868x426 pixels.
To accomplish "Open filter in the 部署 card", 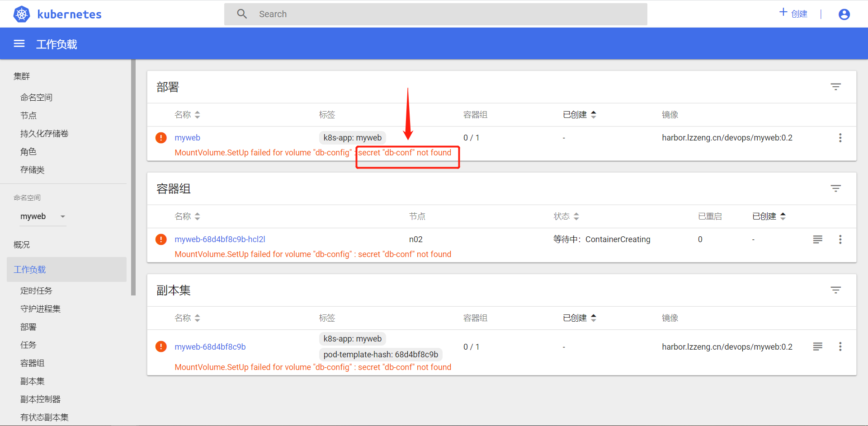I will (x=835, y=87).
